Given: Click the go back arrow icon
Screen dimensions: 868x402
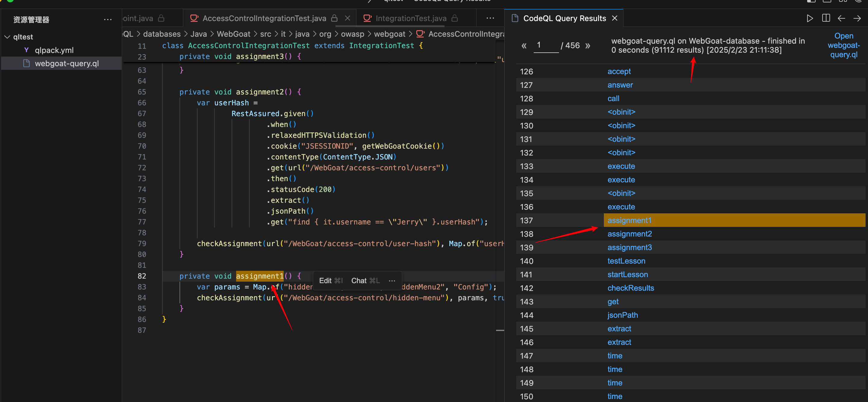Looking at the screenshot, I should tap(841, 18).
